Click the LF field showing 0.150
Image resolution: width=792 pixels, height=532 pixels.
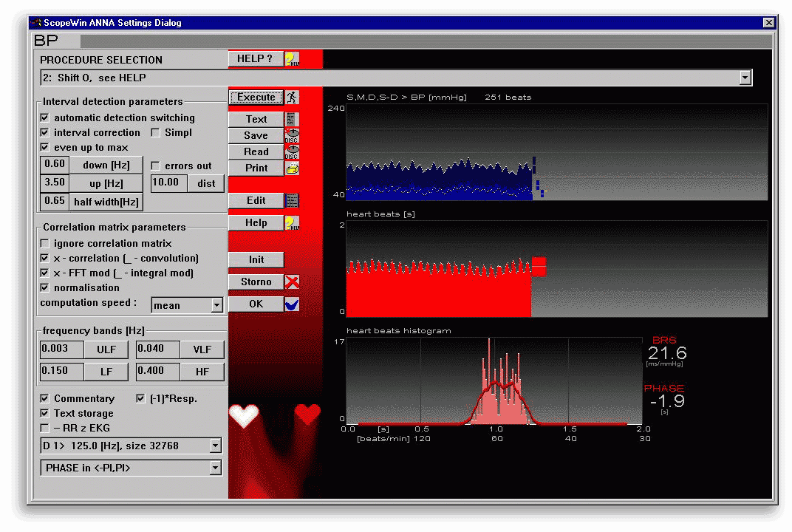pos(62,372)
